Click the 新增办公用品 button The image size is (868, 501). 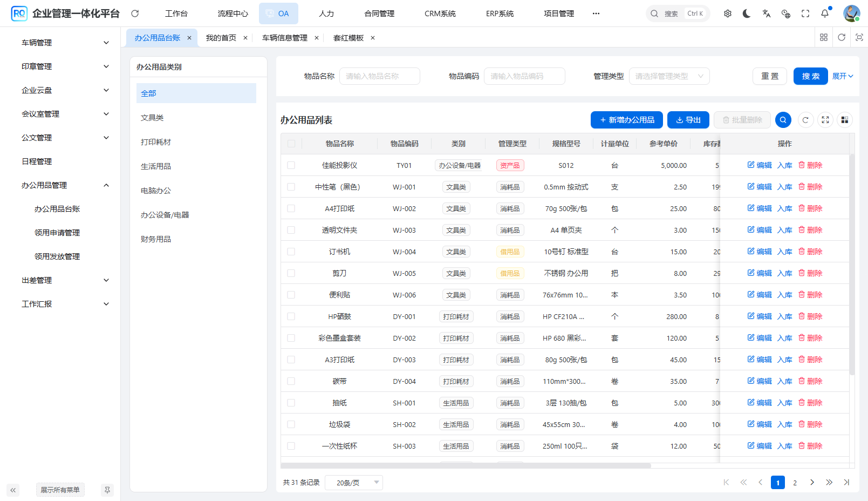tap(627, 120)
